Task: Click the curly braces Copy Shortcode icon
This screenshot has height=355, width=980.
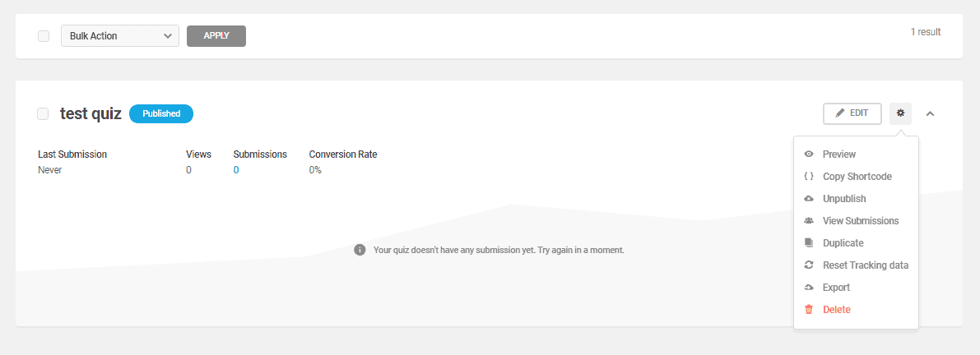Action: coord(809,177)
